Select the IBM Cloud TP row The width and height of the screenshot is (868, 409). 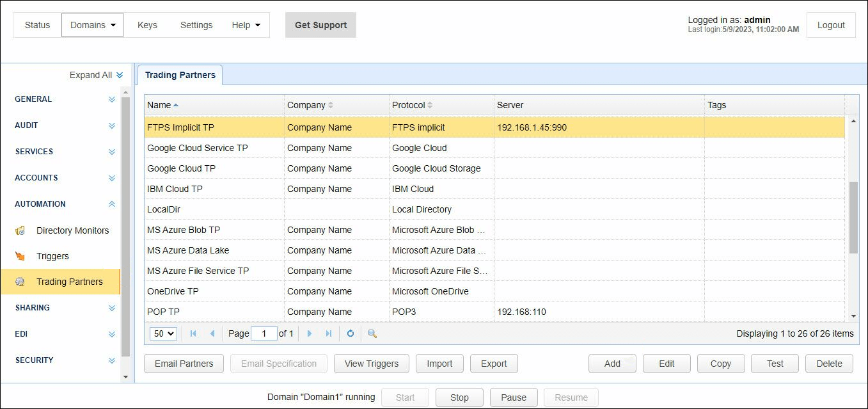(494, 189)
